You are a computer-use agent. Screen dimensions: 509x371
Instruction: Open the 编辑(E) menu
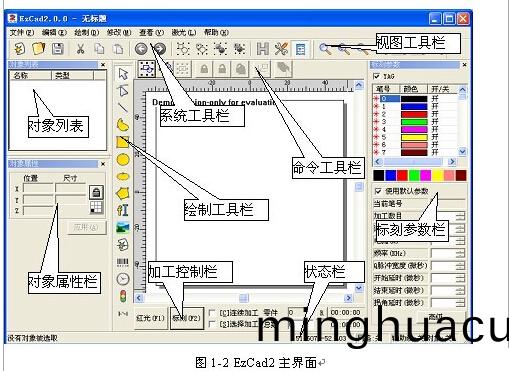point(54,32)
